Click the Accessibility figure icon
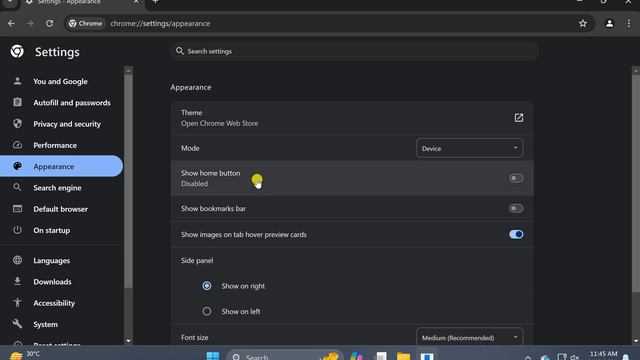Screen dimensions: 640x360 point(17,302)
